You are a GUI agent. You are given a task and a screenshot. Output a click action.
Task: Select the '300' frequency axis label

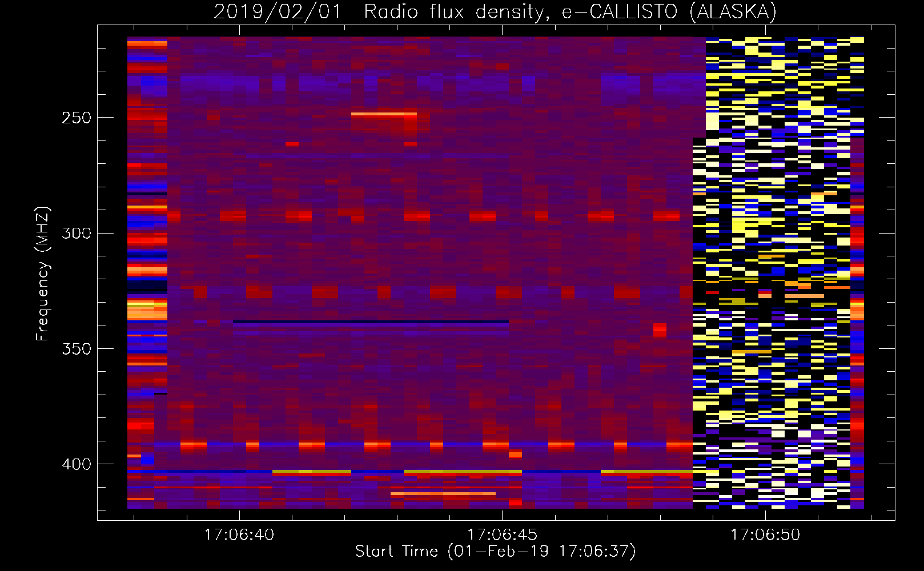point(76,233)
